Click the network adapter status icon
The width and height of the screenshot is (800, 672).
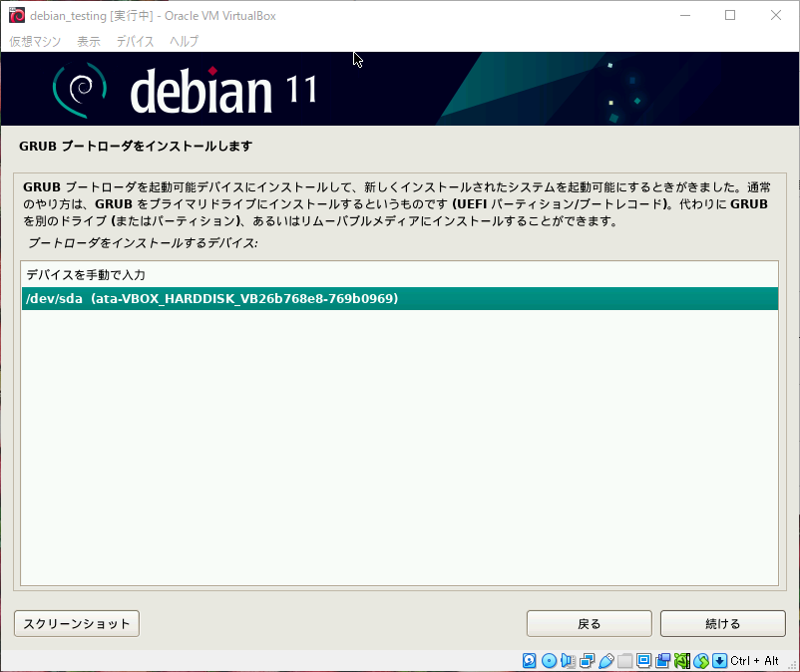click(587, 661)
